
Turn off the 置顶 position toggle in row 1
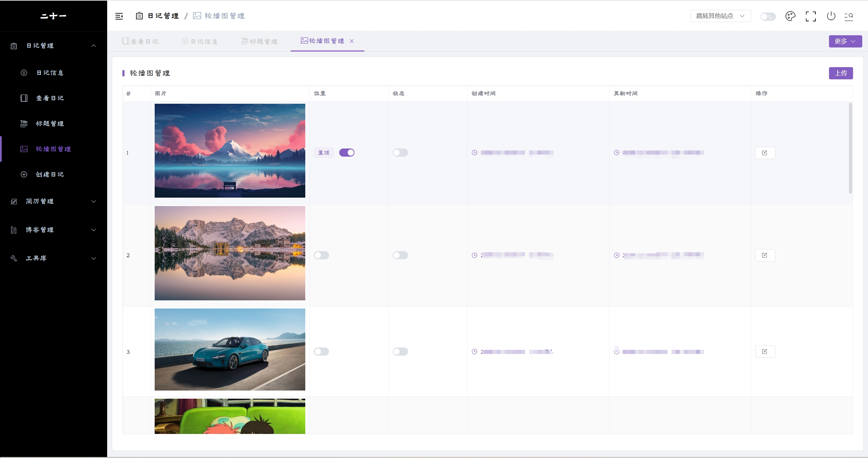click(347, 153)
